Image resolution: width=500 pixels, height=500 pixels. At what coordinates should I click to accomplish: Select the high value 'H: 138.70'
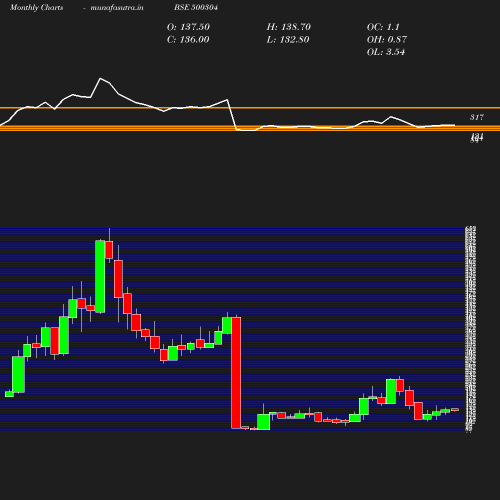(289, 27)
